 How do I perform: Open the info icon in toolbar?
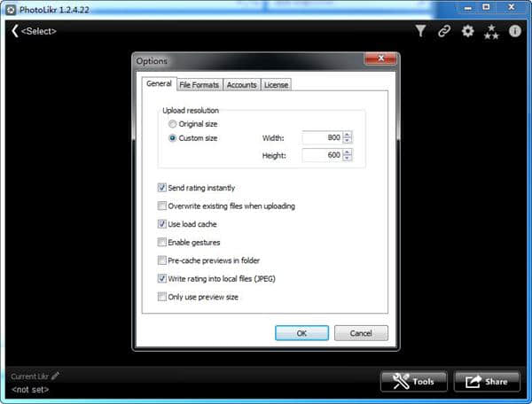pyautogui.click(x=514, y=31)
